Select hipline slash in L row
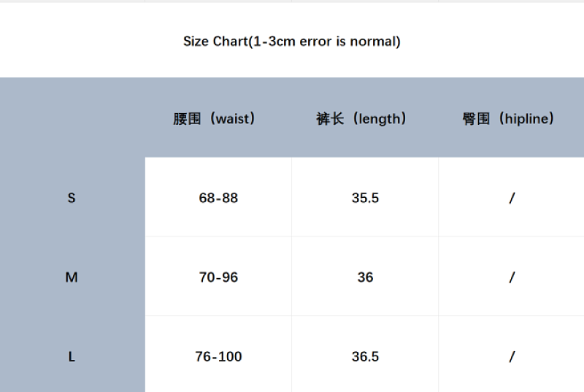 (x=512, y=357)
